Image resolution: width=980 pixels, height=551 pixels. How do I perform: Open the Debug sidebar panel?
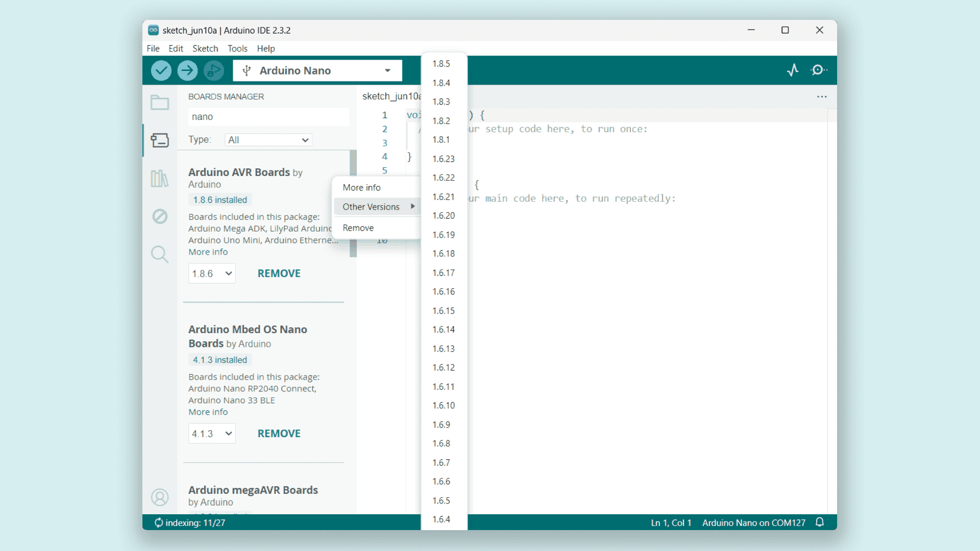click(x=160, y=216)
